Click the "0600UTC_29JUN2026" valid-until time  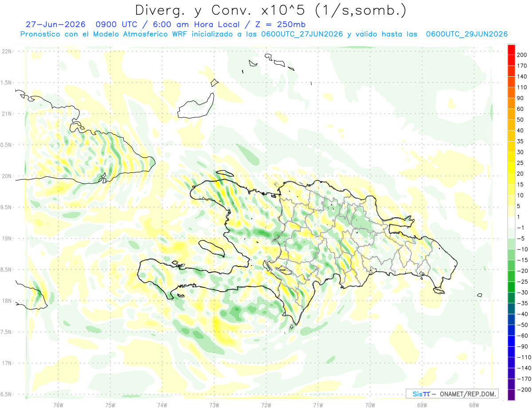click(x=466, y=34)
